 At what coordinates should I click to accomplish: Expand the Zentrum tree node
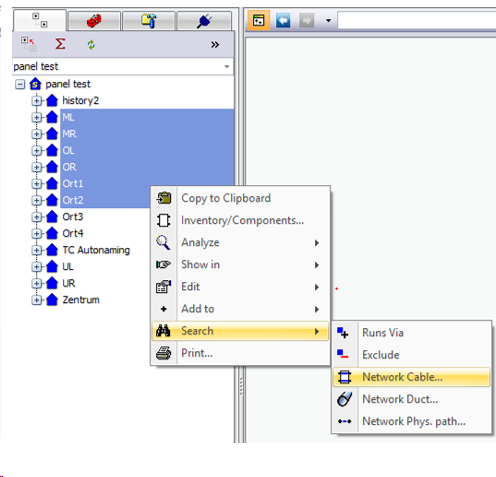pos(36,300)
